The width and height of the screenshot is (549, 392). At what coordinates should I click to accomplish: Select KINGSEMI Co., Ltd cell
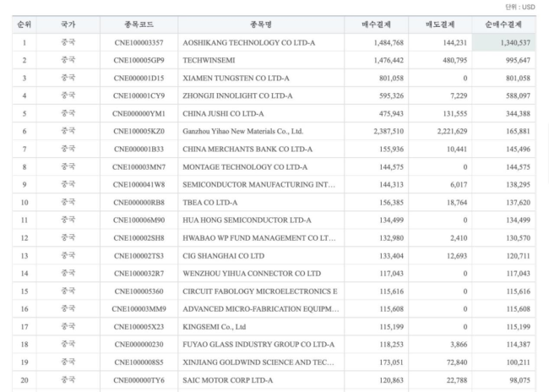(x=261, y=327)
